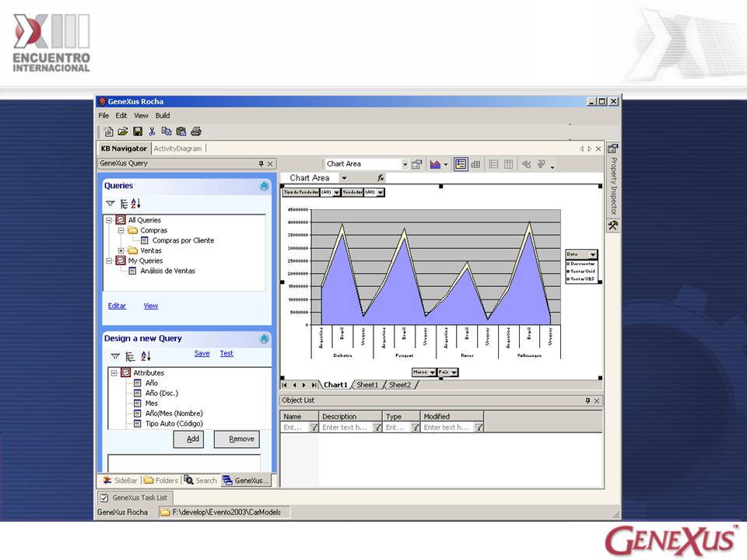Switch to the Sheet2 tab
The image size is (747, 560).
click(400, 385)
